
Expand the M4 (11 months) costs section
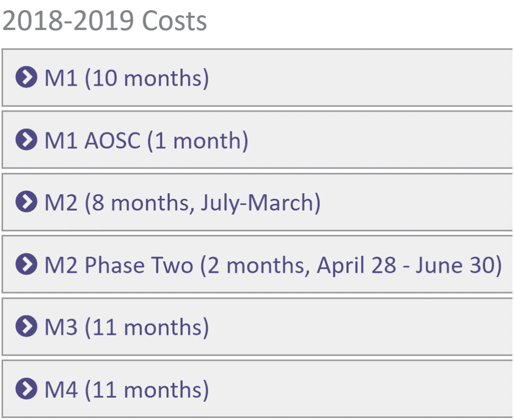[x=257, y=389]
